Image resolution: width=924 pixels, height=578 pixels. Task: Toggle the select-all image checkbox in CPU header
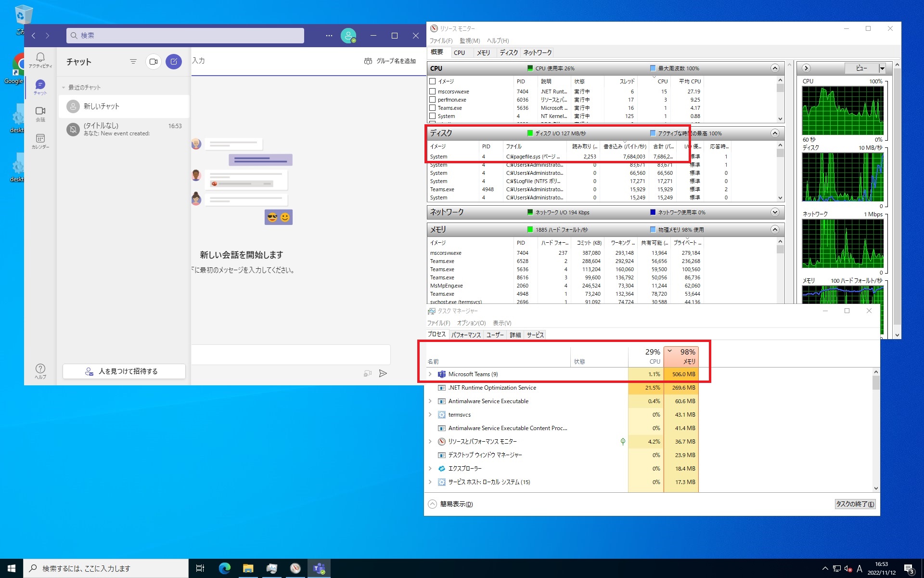433,81
